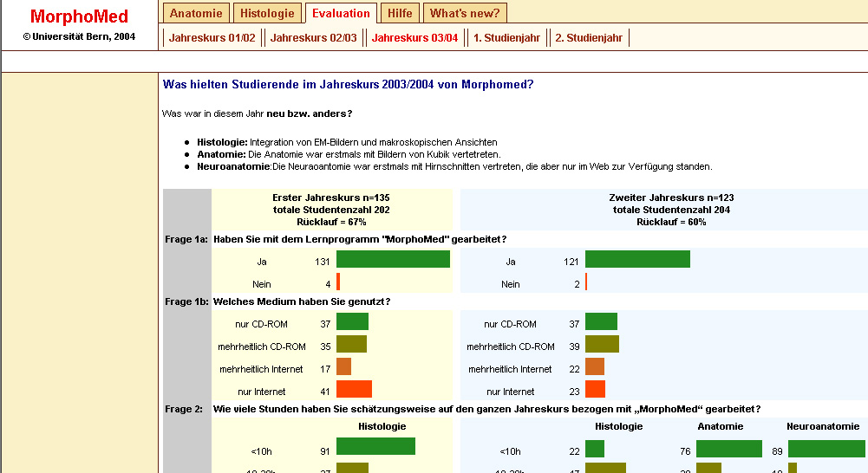The width and height of the screenshot is (868, 473).
Task: Click the orange nur Internet bar with value 41
Action: click(355, 389)
